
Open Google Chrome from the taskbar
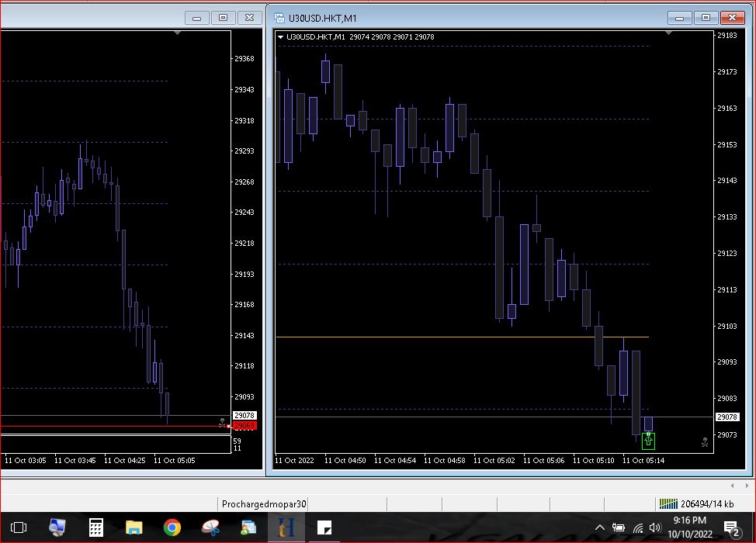172,527
